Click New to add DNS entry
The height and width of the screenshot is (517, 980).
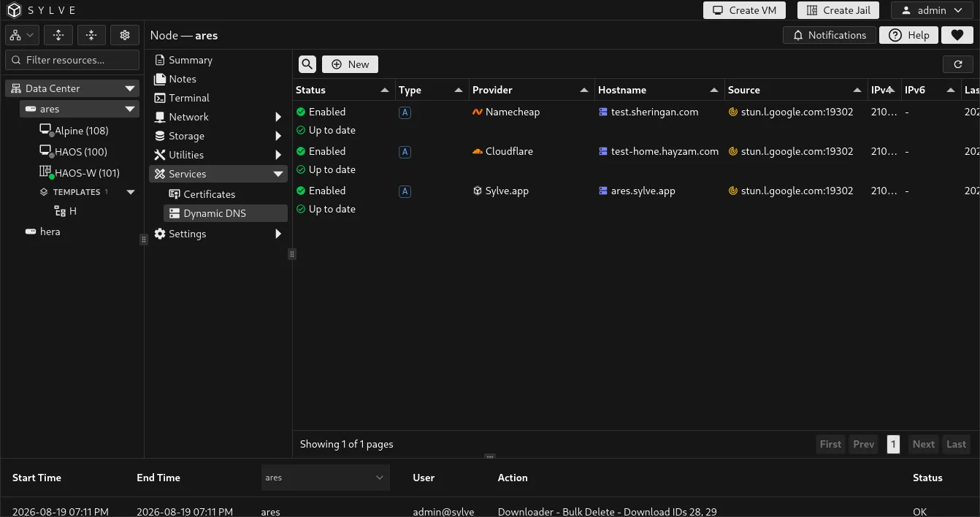pos(351,64)
